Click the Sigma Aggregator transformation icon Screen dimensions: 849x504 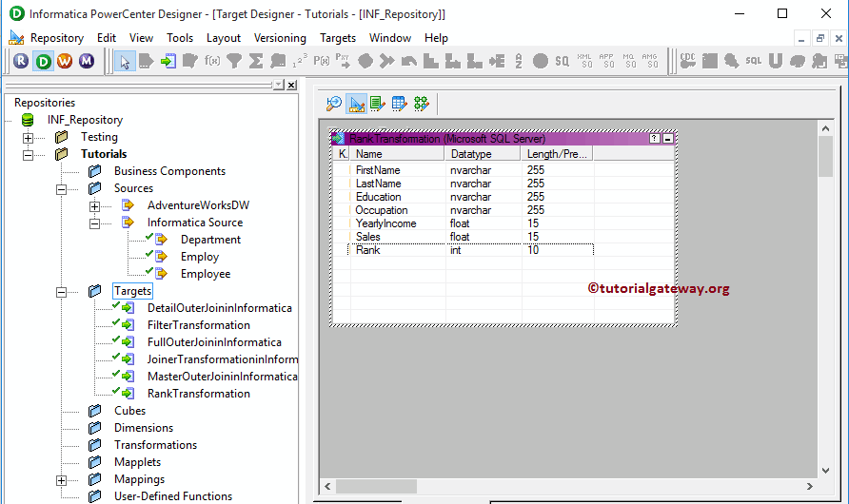256,61
